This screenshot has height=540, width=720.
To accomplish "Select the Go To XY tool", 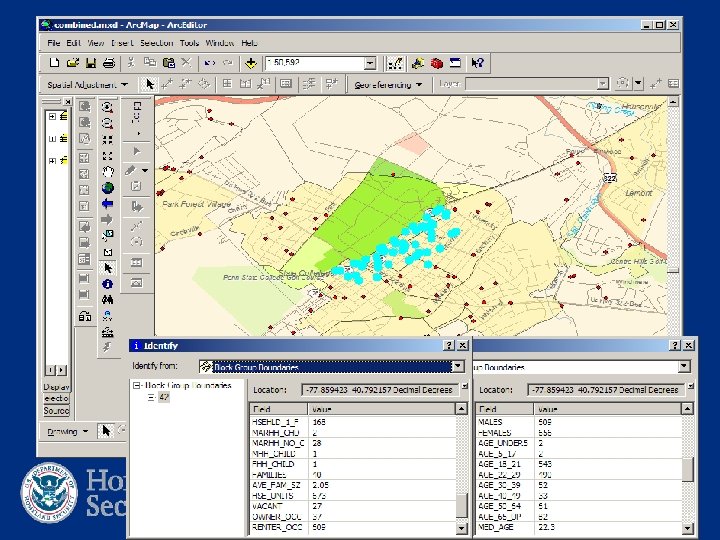I will pyautogui.click(x=107, y=316).
